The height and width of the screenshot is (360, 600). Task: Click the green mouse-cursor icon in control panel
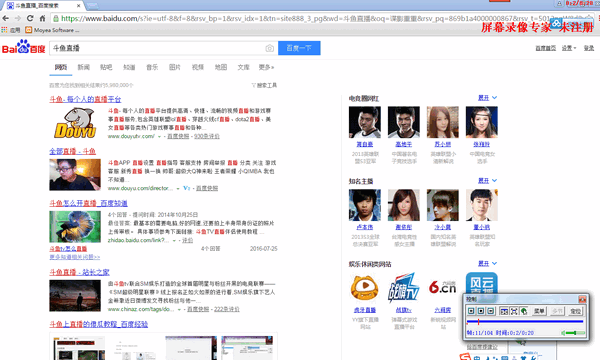pyautogui.click(x=524, y=311)
